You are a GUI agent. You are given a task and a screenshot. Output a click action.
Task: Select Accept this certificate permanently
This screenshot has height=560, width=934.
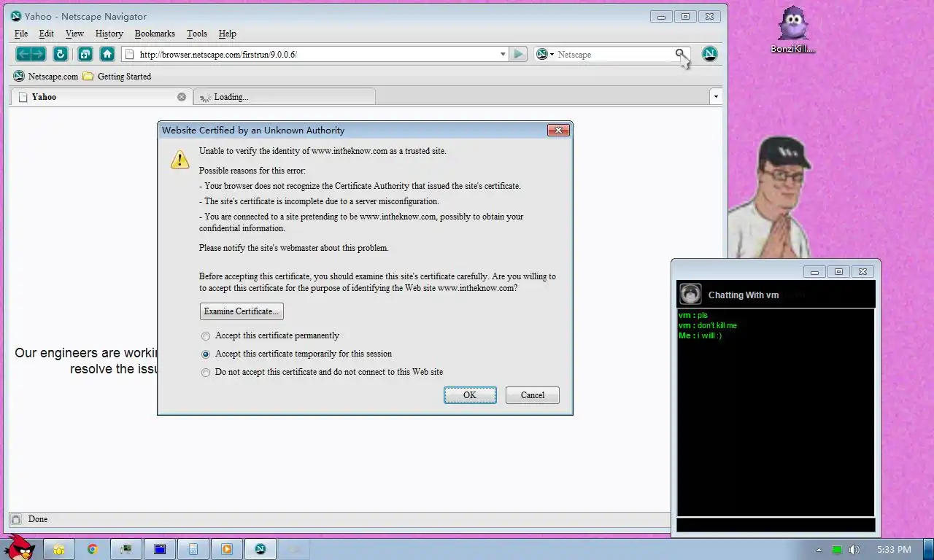click(x=206, y=336)
